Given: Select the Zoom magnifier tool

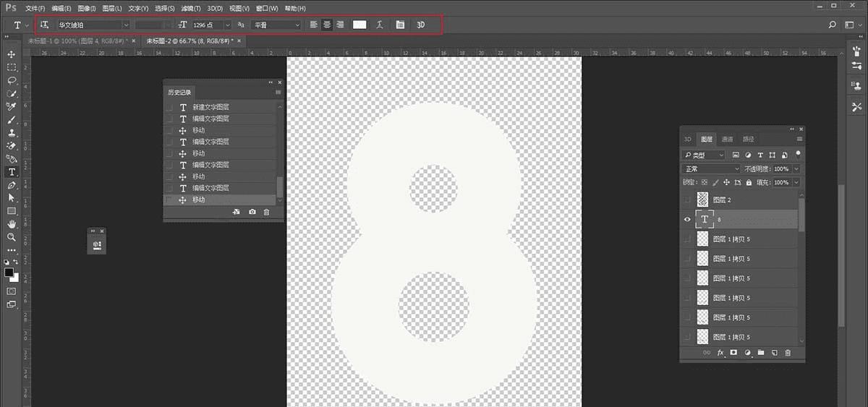Looking at the screenshot, I should [12, 237].
